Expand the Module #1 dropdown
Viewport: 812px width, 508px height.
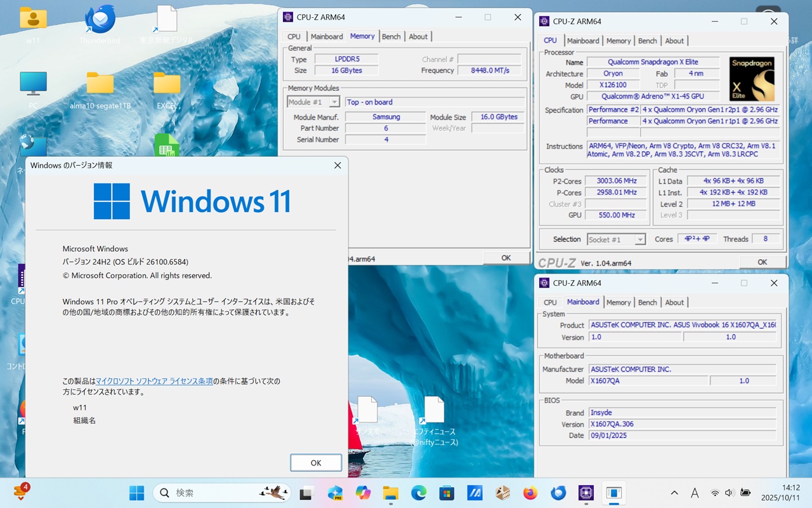click(x=334, y=102)
